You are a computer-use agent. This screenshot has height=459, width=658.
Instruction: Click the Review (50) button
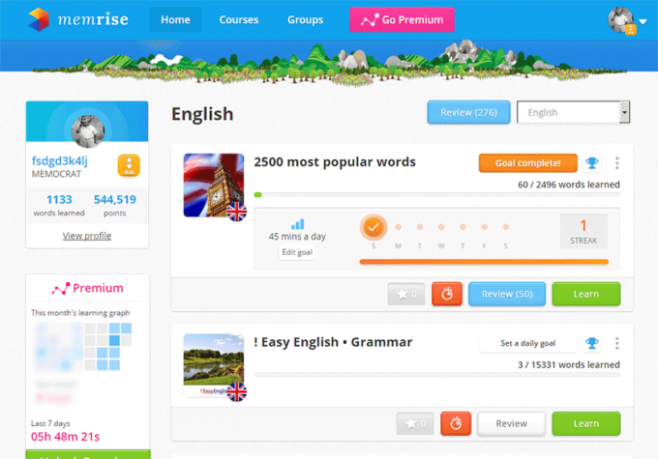[x=507, y=294]
